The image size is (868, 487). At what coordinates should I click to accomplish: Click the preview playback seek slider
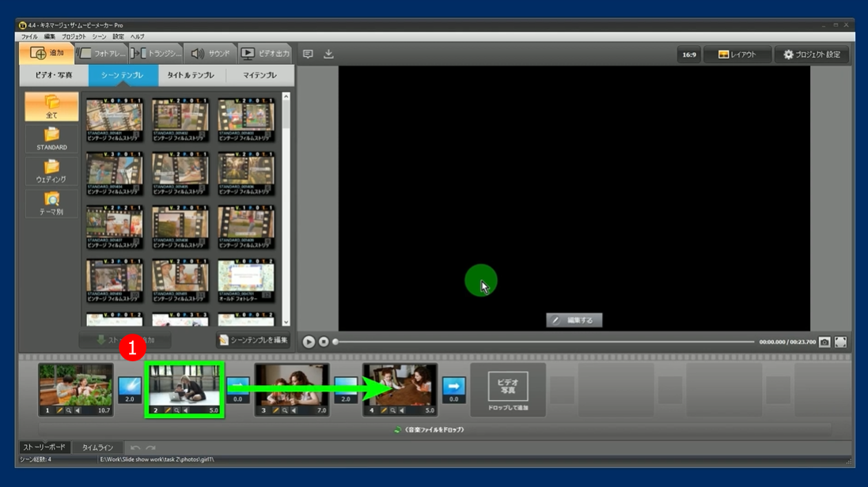[x=544, y=342]
